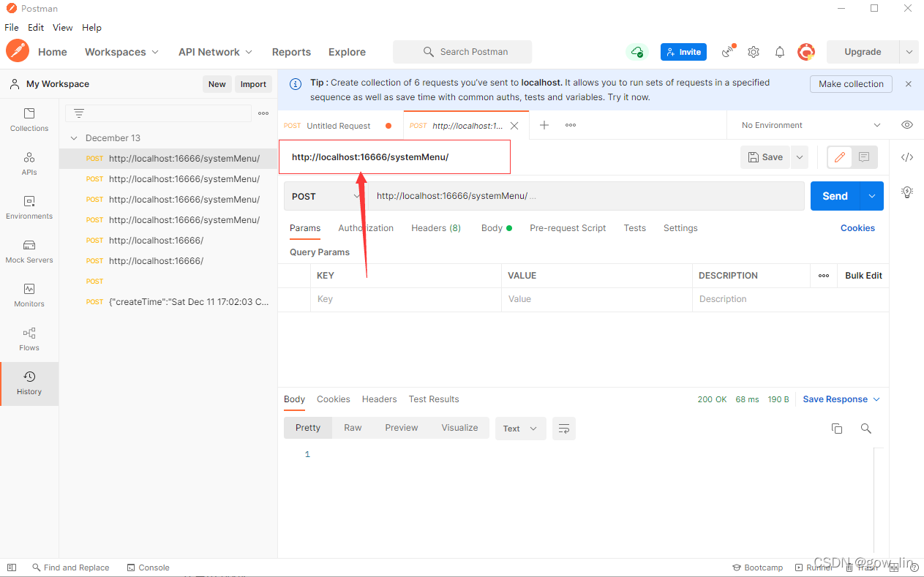The image size is (924, 577).
Task: Show the Test Results tab
Action: (x=434, y=399)
